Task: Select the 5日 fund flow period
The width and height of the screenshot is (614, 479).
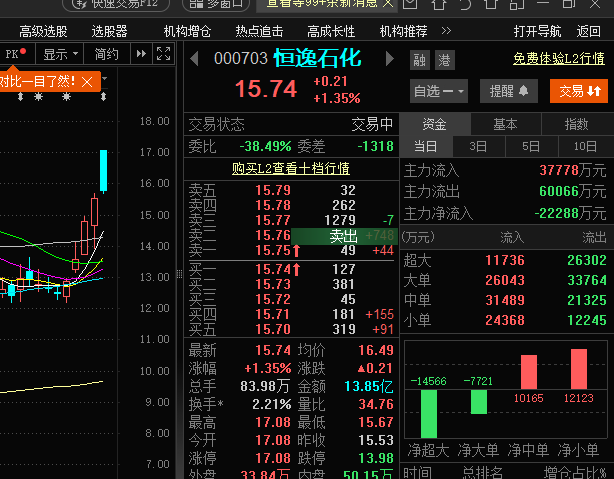Action: pos(531,146)
